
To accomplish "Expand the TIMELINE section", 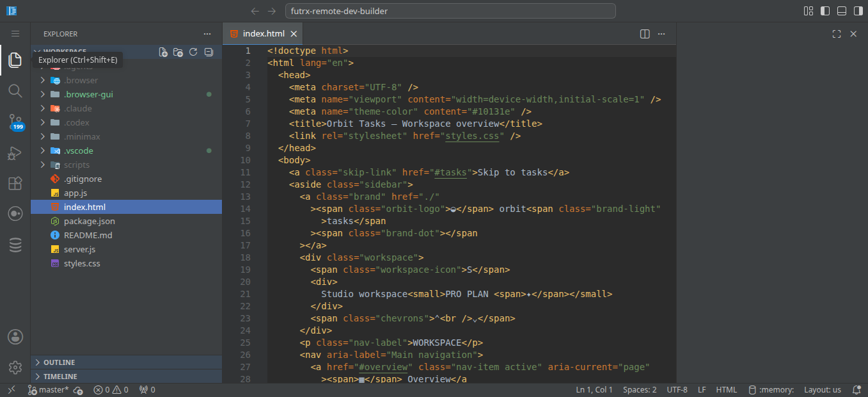I will 126,377.
